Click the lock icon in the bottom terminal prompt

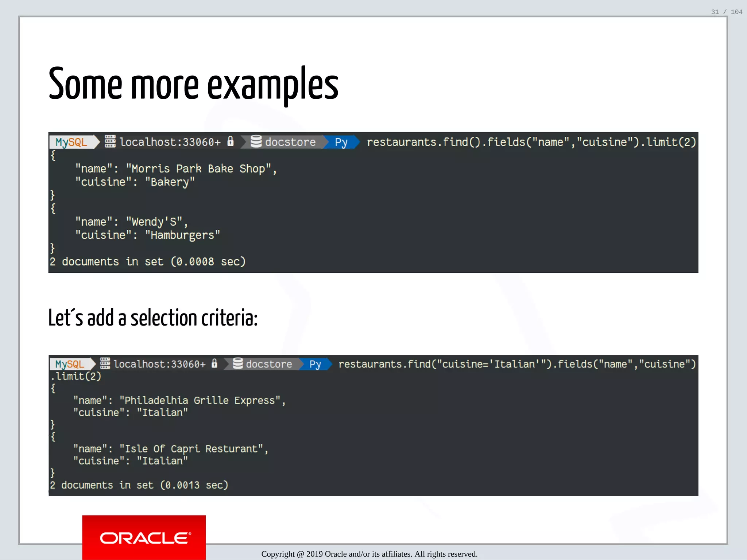(214, 363)
